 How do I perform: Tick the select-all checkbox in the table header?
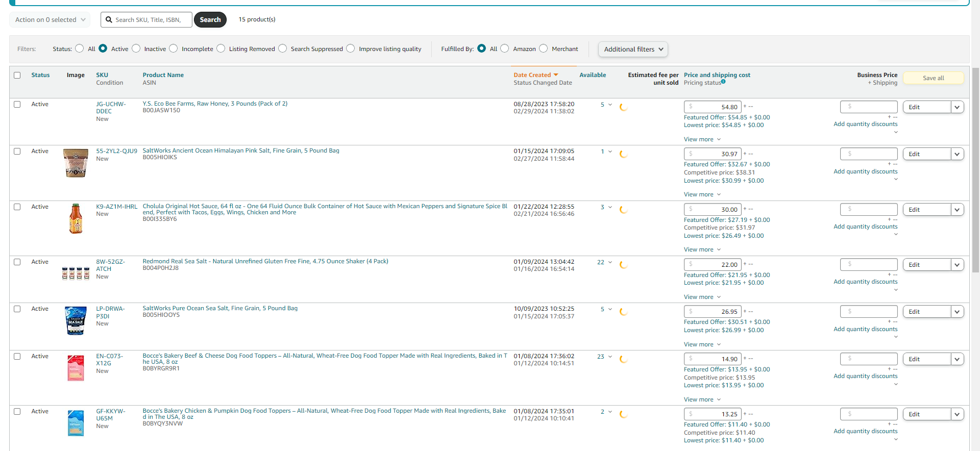[17, 76]
